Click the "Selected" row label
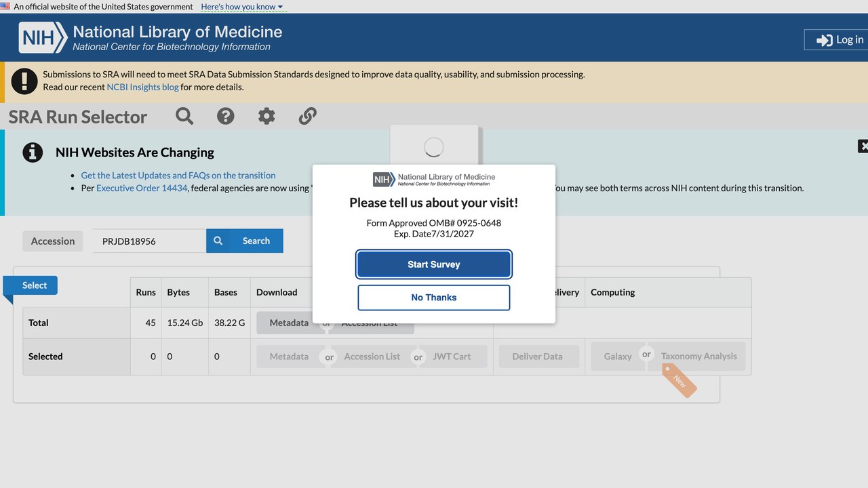Screen dimensions: 868x488 point(45,357)
